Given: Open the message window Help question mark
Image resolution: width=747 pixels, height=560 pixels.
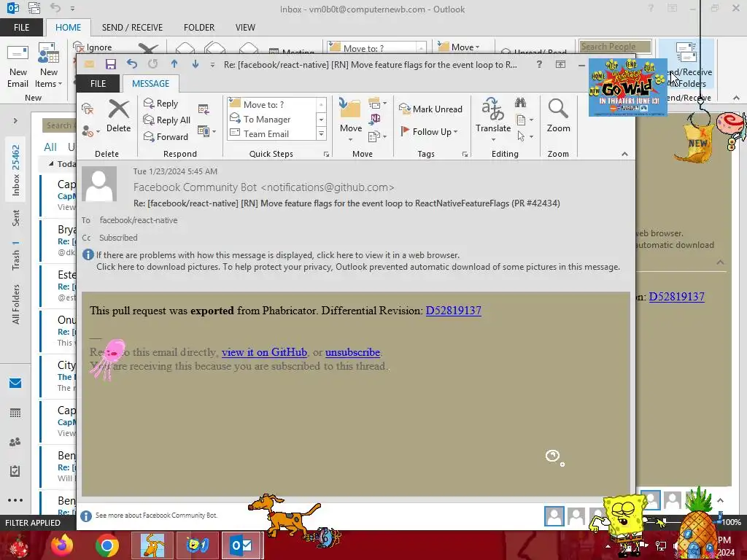Looking at the screenshot, I should [x=539, y=64].
